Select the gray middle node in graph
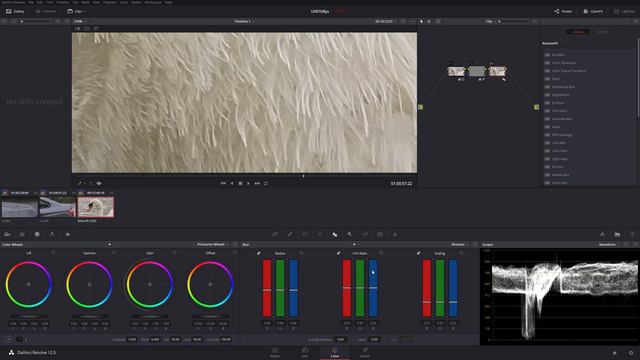This screenshot has width=640, height=360. tap(477, 71)
